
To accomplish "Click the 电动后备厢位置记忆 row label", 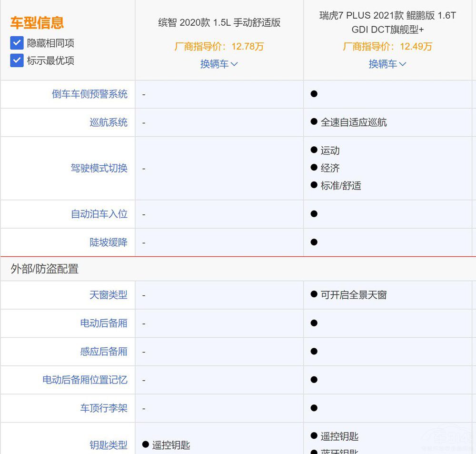I will tap(85, 380).
